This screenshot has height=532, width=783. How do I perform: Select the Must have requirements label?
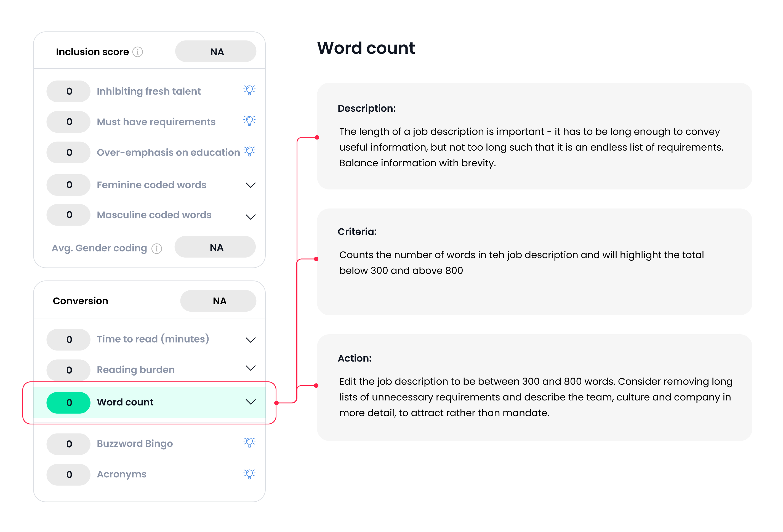point(156,122)
